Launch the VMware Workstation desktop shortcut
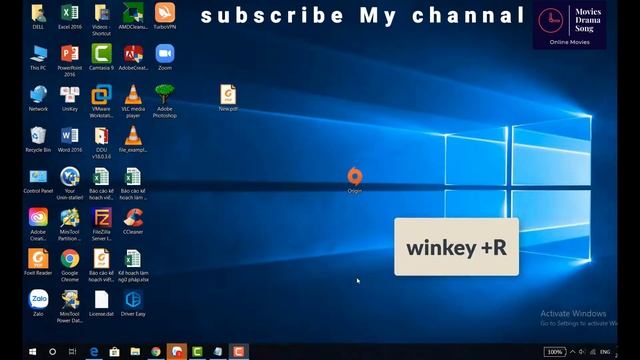This screenshot has height=360, width=640. pyautogui.click(x=101, y=102)
